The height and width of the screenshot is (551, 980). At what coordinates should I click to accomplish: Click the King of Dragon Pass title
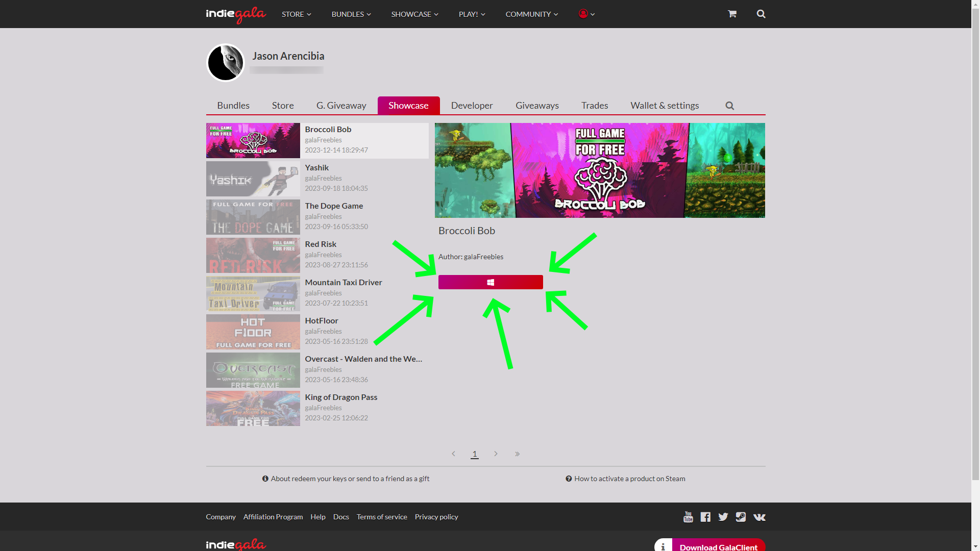341,397
